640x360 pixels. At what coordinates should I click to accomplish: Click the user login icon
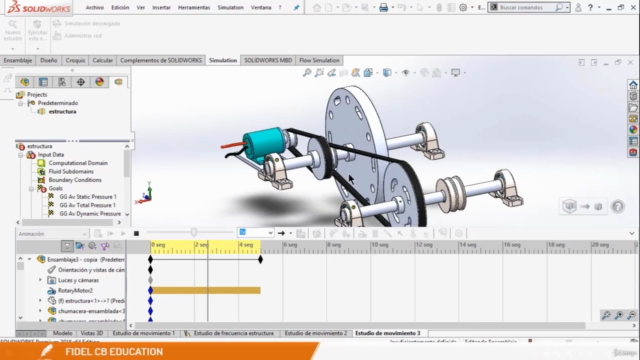tap(578, 7)
